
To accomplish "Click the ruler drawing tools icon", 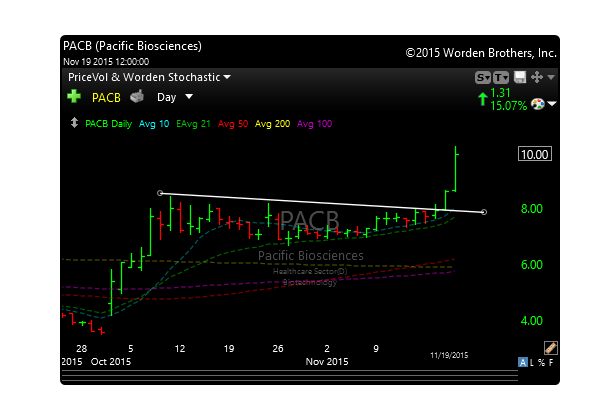I will pos(551,348).
